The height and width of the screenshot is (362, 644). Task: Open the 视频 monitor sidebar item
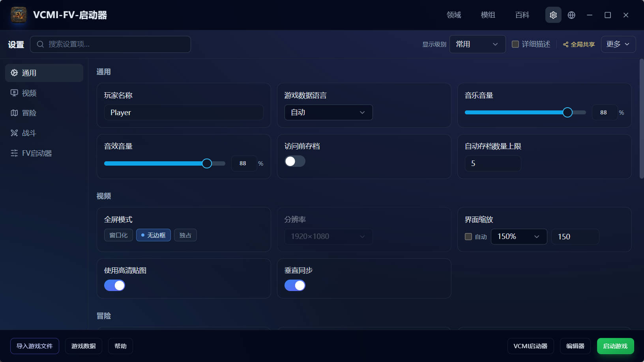pos(44,93)
